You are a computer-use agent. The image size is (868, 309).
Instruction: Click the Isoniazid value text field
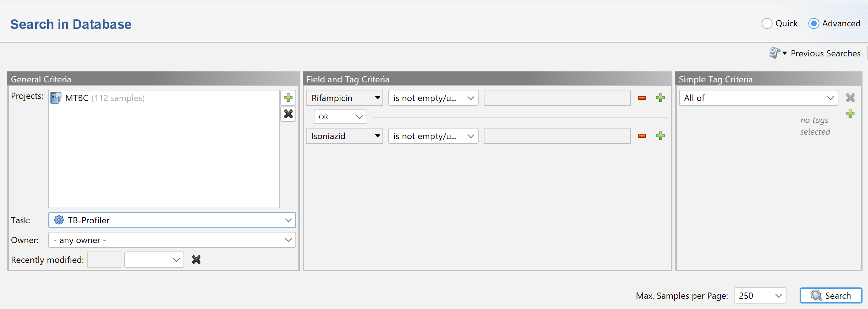pyautogui.click(x=557, y=136)
